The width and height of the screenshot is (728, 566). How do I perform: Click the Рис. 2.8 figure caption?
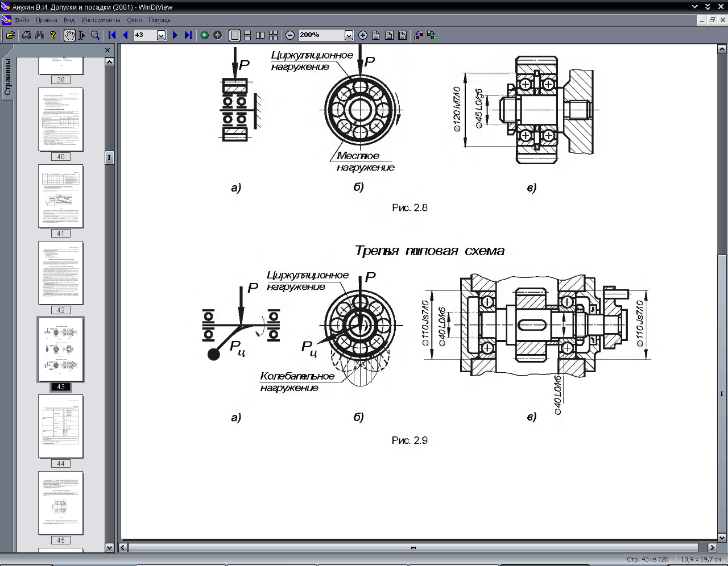click(409, 207)
